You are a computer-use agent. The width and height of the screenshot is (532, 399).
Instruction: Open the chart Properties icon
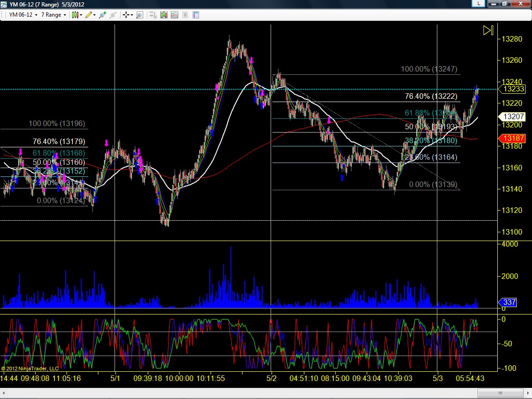click(x=196, y=15)
